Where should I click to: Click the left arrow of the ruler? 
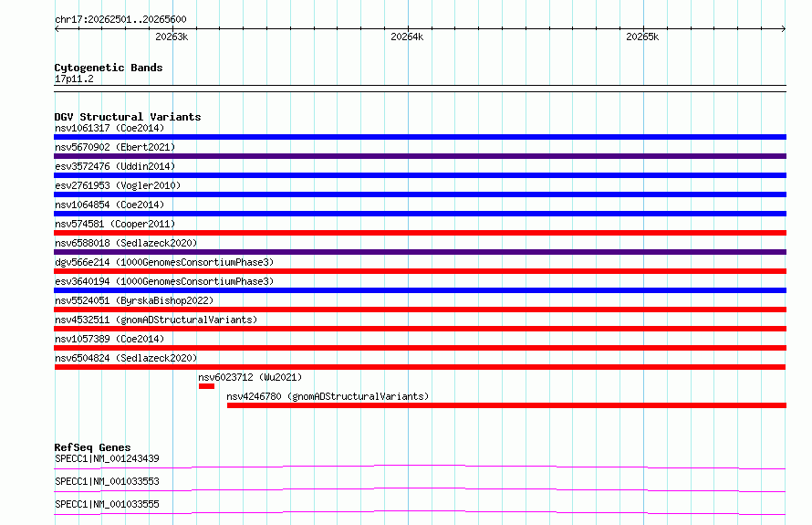pos(57,28)
